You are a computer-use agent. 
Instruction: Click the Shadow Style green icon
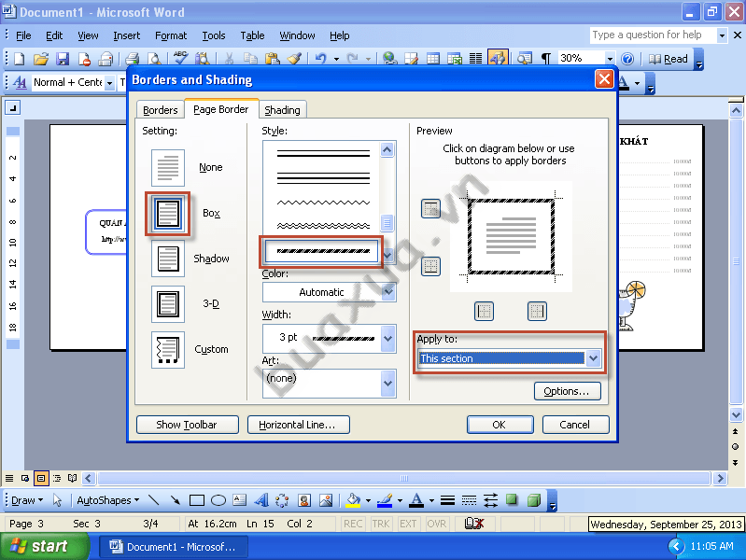[512, 500]
